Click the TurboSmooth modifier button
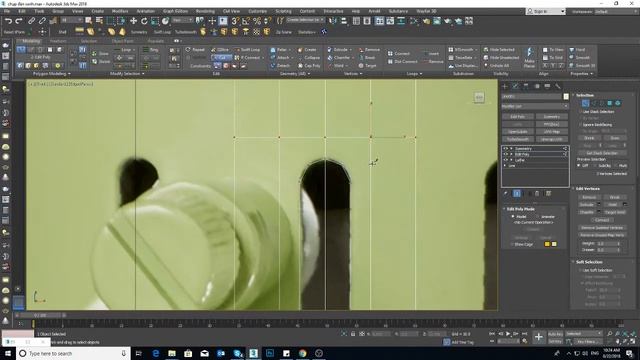The width and height of the screenshot is (640, 360). 518,139
